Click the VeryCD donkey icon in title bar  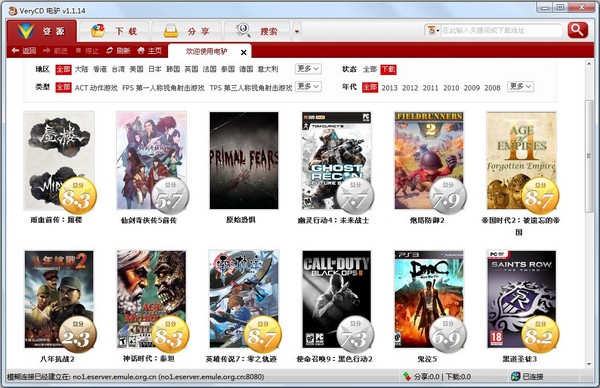click(x=13, y=11)
